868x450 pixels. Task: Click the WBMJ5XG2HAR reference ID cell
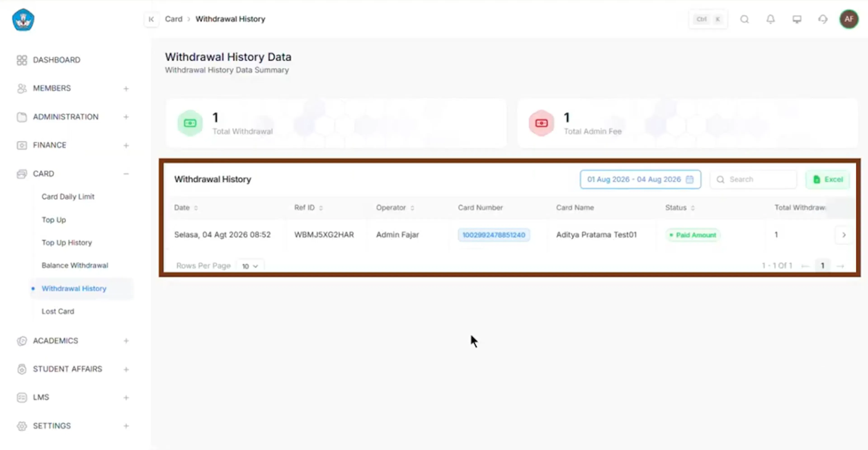(x=324, y=235)
